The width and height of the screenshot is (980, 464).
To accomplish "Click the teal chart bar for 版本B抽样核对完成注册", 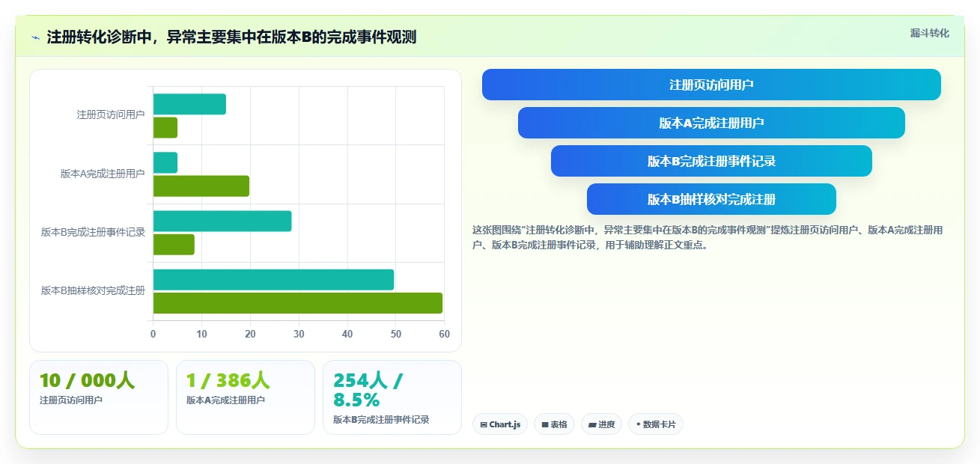I will pyautogui.click(x=273, y=280).
